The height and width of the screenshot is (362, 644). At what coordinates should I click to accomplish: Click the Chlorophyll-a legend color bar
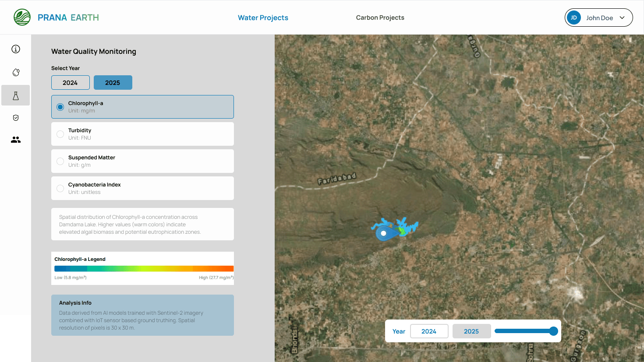point(144,269)
